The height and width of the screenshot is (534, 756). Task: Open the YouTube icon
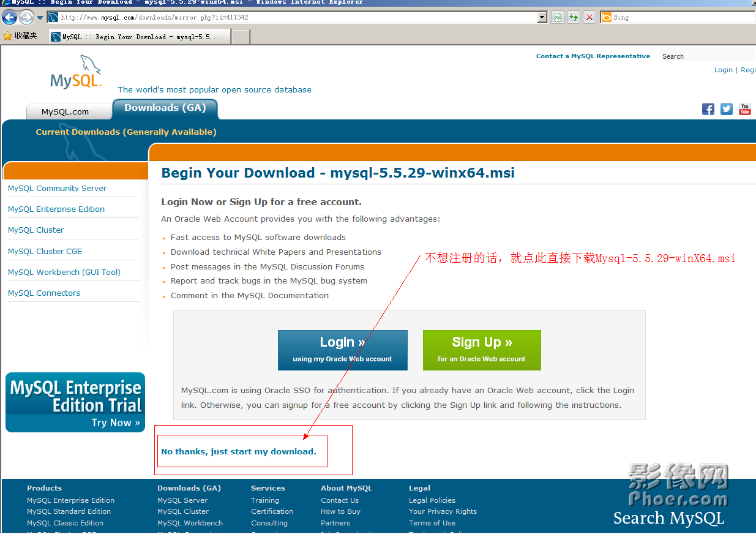pos(745,109)
